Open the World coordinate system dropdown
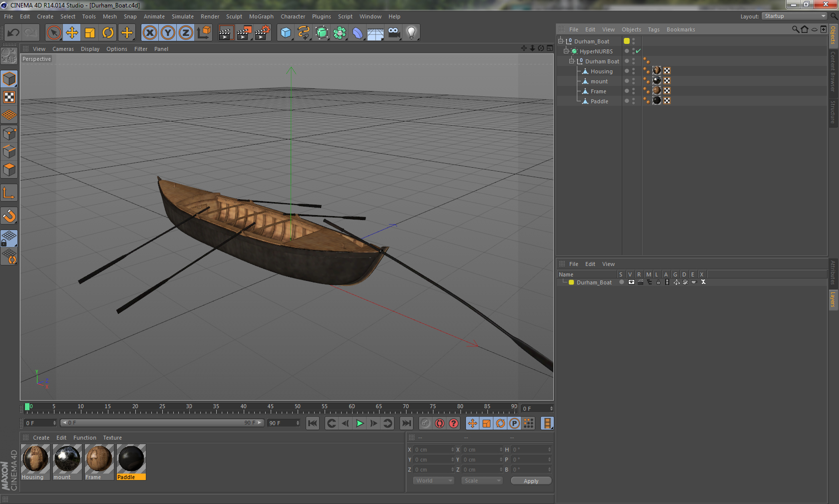 click(433, 481)
